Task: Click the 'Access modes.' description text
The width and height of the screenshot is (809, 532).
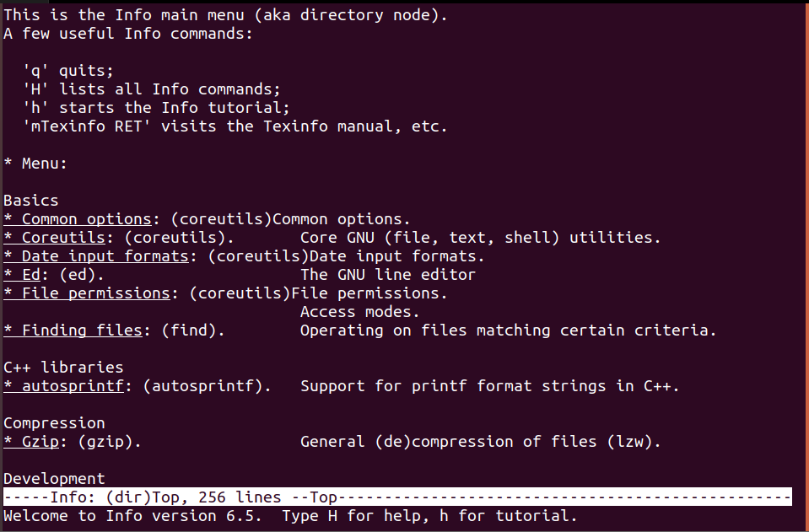Action: coord(360,312)
